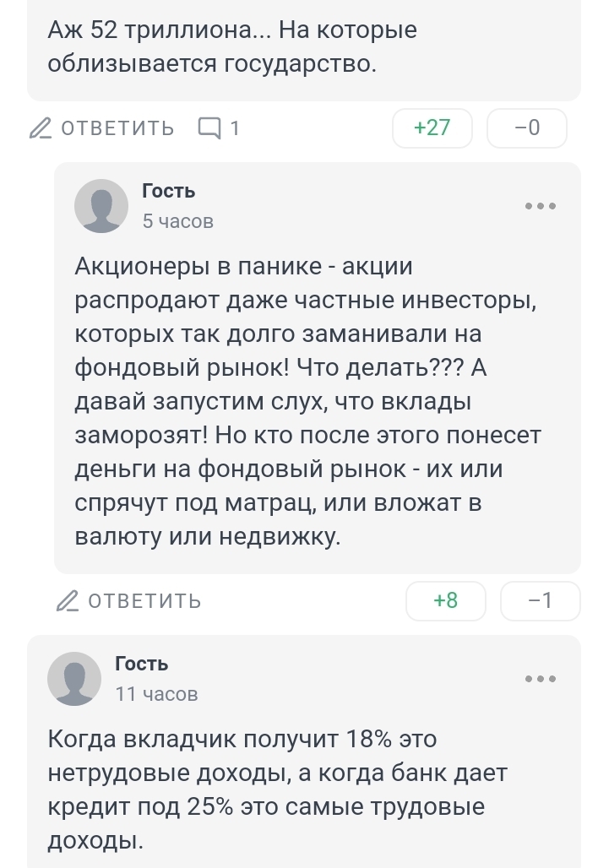
Task: Click the 11 часов timestamp
Action: pyautogui.click(x=156, y=694)
